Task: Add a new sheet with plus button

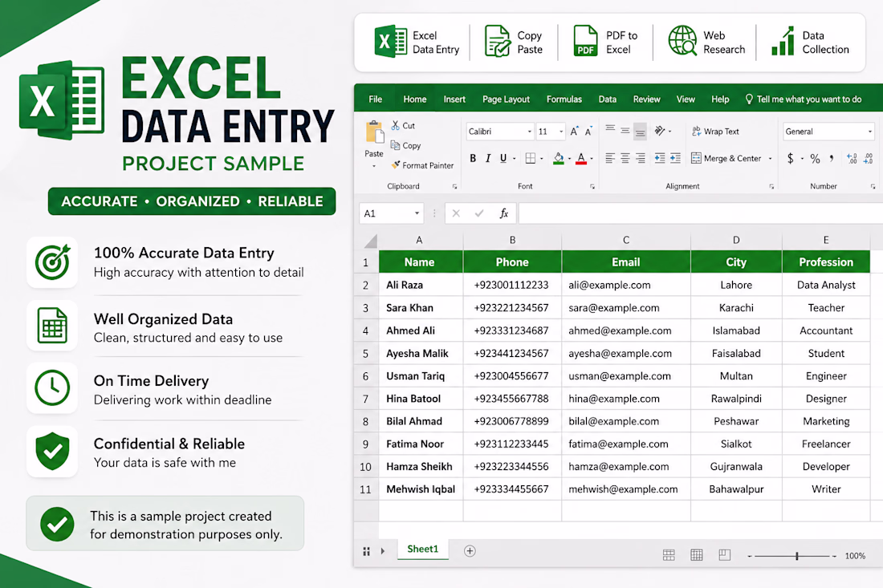Action: click(x=470, y=551)
